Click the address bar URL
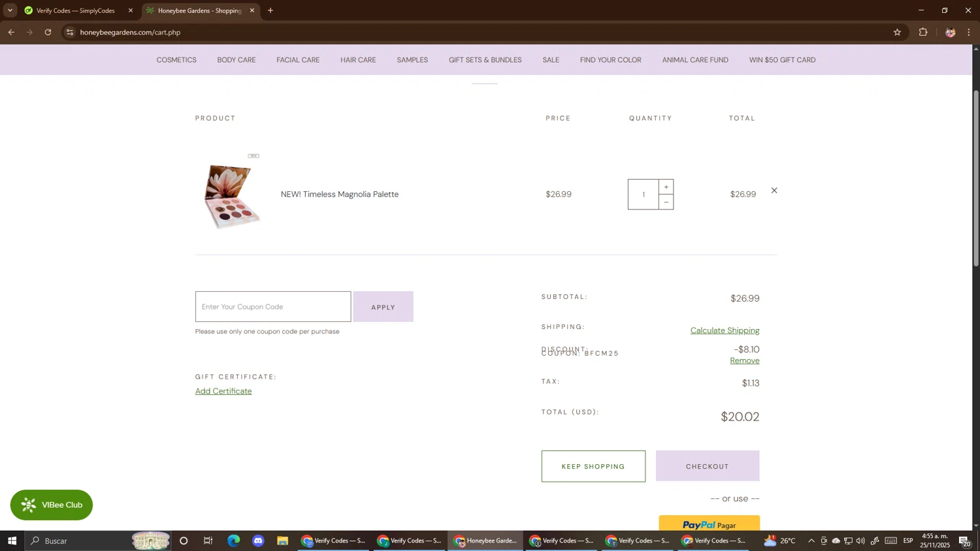 click(x=130, y=32)
